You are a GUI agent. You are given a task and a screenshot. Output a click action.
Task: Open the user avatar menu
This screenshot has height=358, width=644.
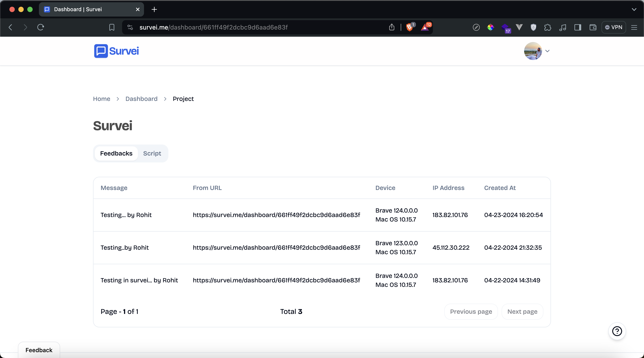[x=533, y=51]
